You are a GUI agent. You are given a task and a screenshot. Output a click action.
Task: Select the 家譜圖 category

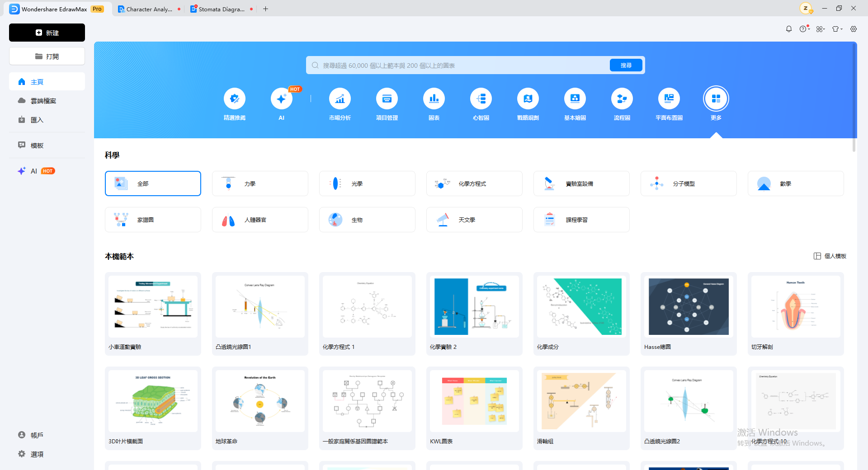coord(153,220)
